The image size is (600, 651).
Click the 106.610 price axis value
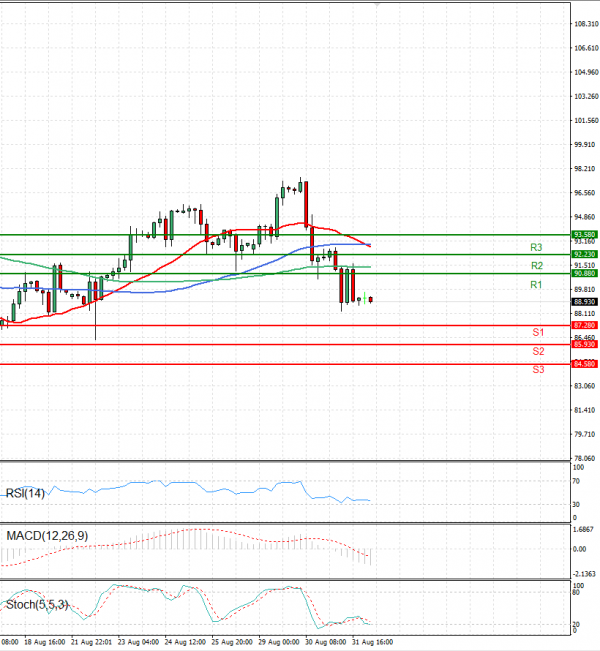[x=586, y=48]
